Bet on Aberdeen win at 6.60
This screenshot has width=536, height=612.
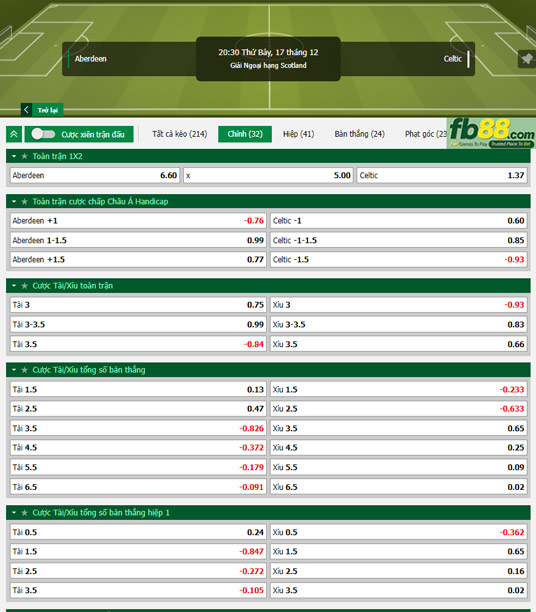click(x=94, y=175)
